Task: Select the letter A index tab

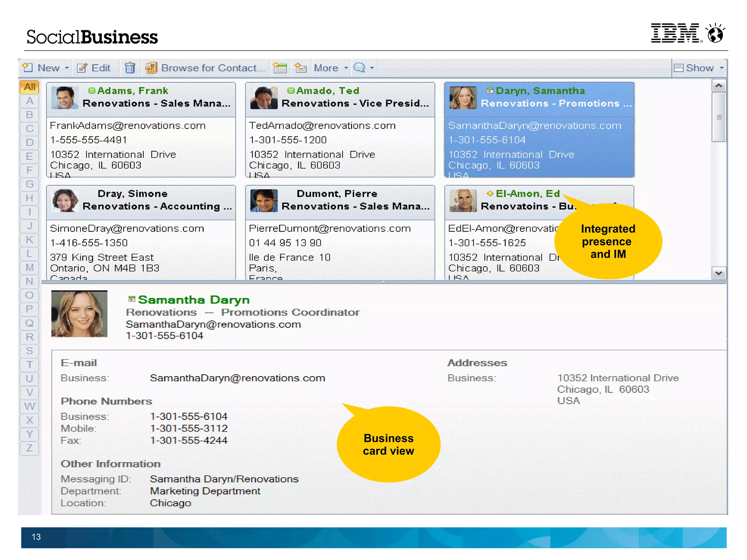Action: pyautogui.click(x=30, y=101)
